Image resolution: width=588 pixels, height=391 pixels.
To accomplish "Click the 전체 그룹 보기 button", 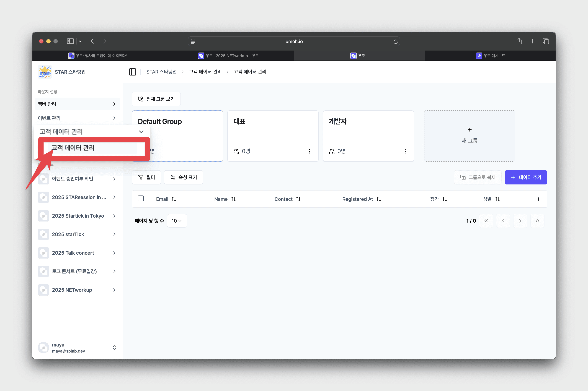I will (156, 99).
